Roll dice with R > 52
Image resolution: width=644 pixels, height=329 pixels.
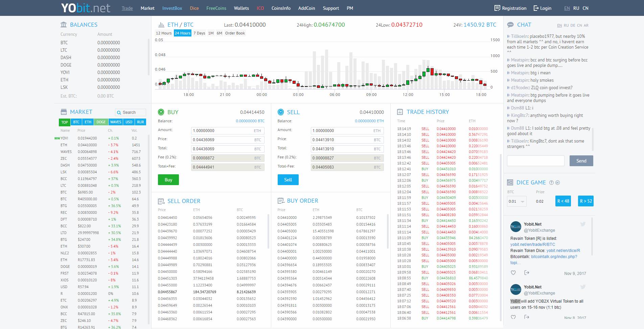[586, 201]
